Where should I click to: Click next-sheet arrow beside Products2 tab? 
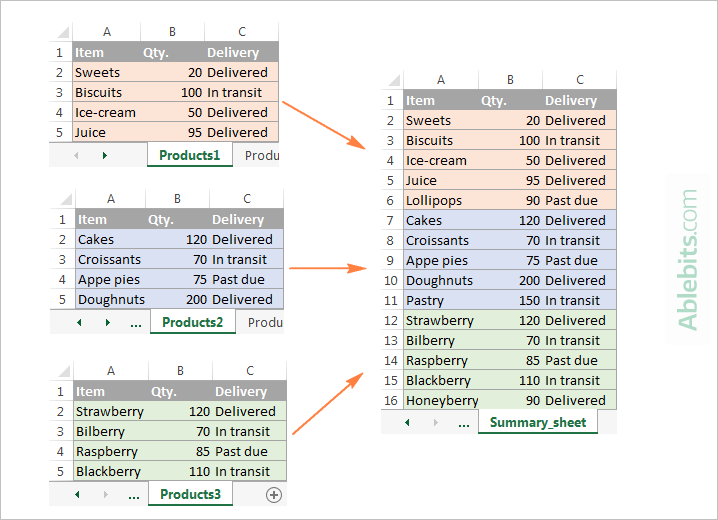(x=107, y=323)
